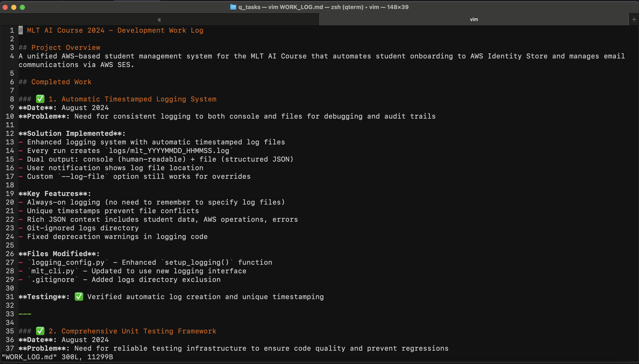Click "AWS Identity Store" in line 4
The image size is (639, 364).
tap(509, 56)
